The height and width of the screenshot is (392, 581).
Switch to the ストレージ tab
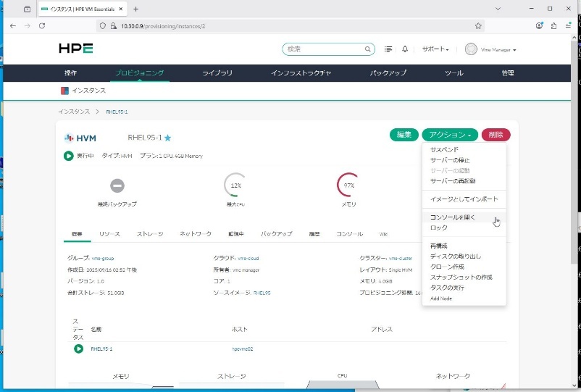(x=150, y=234)
